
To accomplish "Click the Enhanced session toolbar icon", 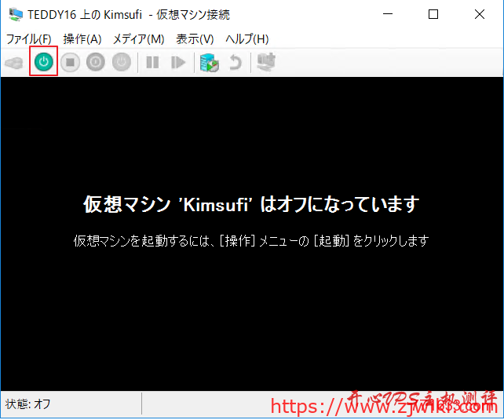I will (x=266, y=62).
